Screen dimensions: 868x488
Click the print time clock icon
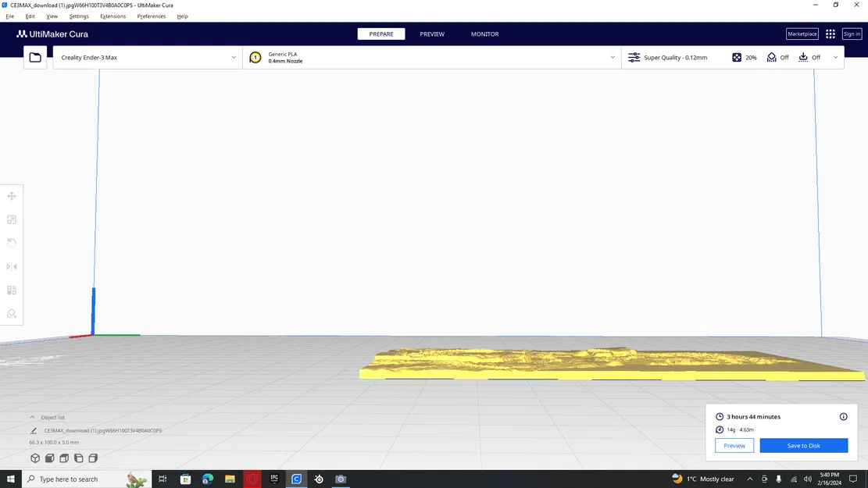pos(719,417)
